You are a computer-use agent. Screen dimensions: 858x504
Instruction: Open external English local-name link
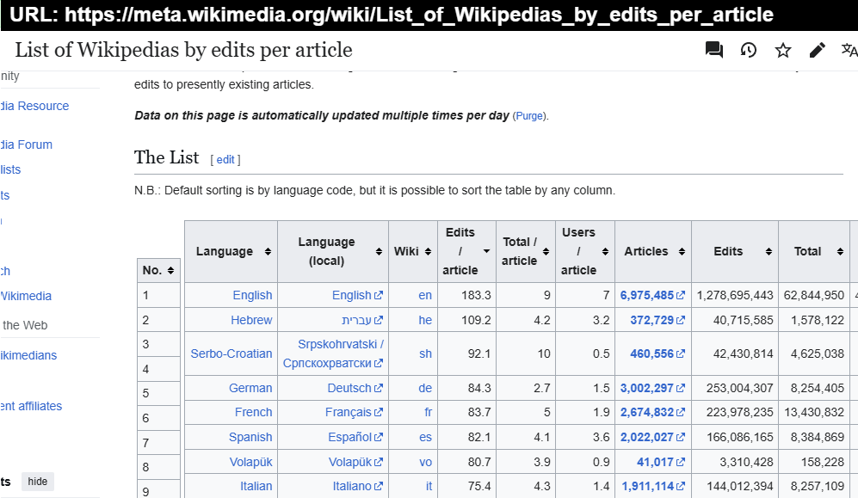pyautogui.click(x=357, y=295)
